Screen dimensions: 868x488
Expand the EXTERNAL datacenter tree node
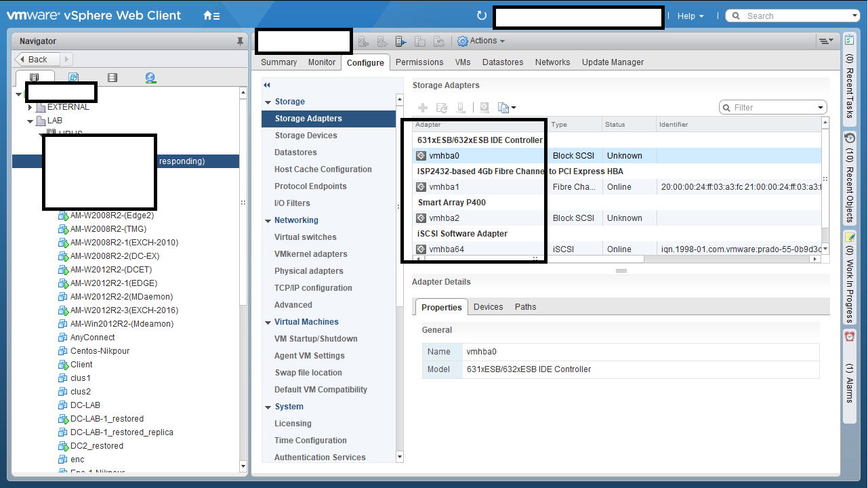click(30, 107)
